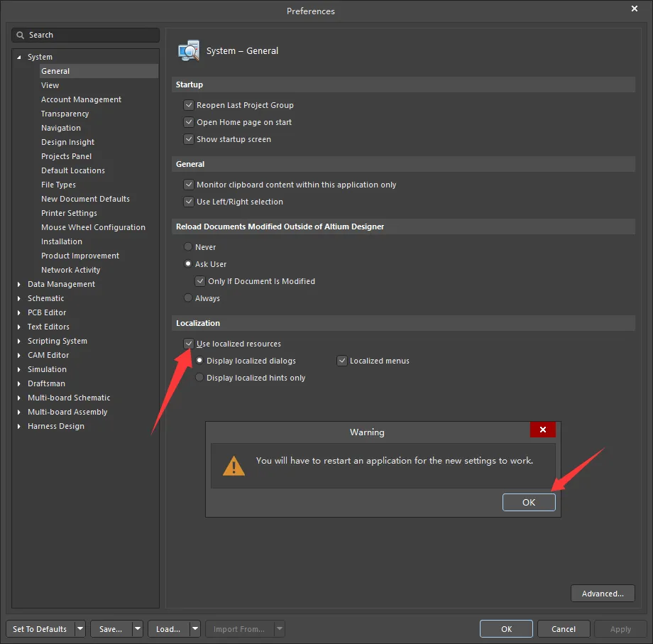Expand the PCB Editor node
This screenshot has width=653, height=644.
tap(18, 312)
